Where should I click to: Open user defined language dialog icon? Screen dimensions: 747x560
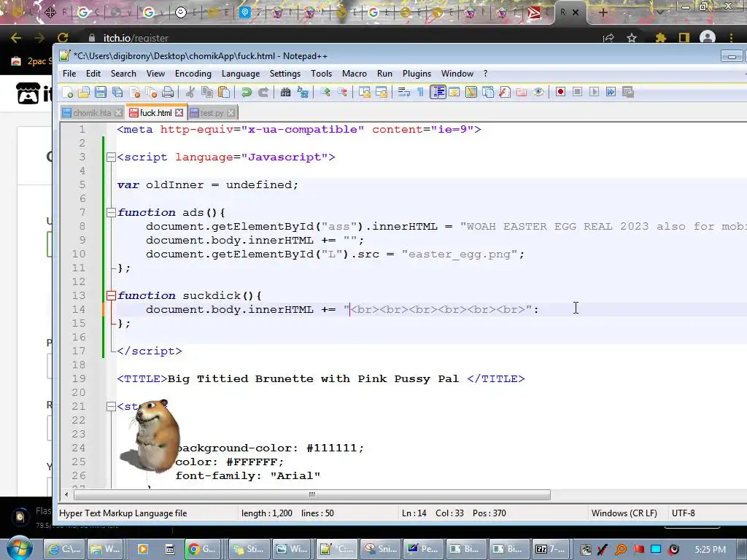(454, 92)
